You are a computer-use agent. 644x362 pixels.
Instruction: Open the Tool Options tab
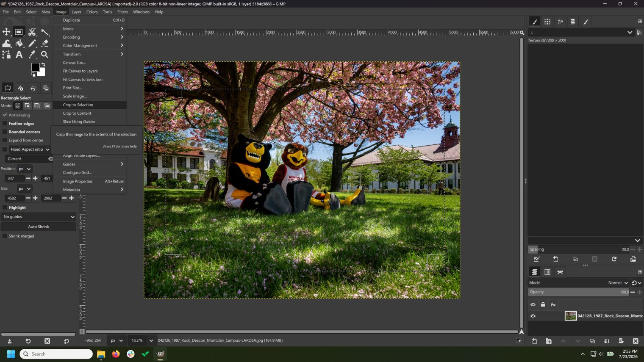pos(8,88)
